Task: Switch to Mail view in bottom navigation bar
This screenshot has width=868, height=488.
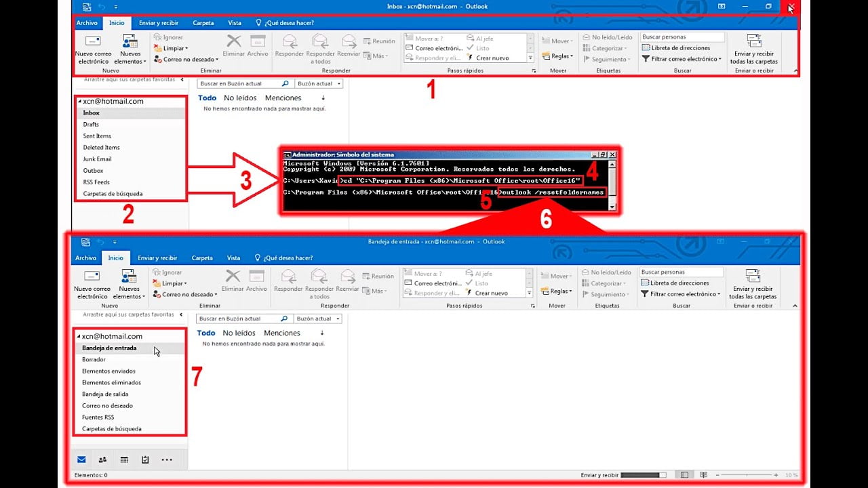Action: 81,460
